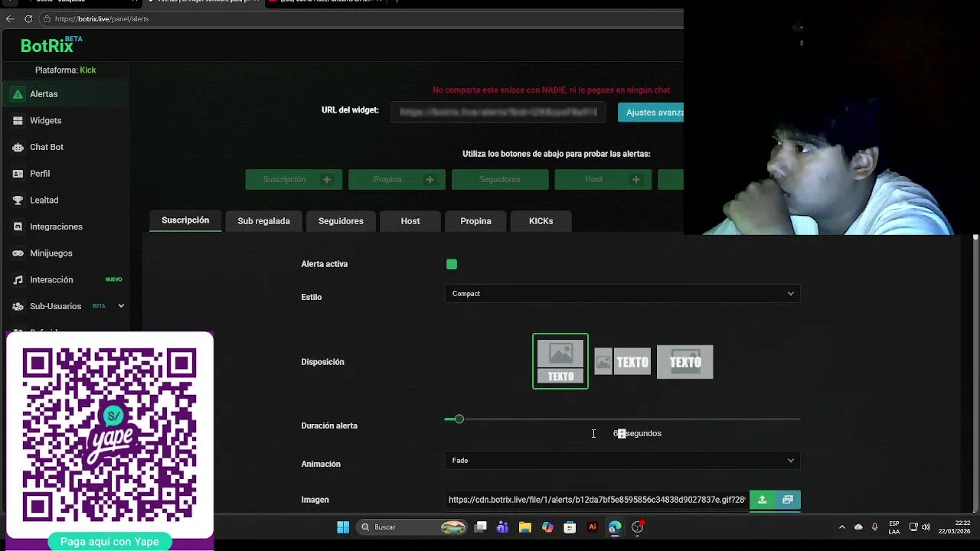Switch to the Host tab
The image size is (980, 551).
click(410, 221)
